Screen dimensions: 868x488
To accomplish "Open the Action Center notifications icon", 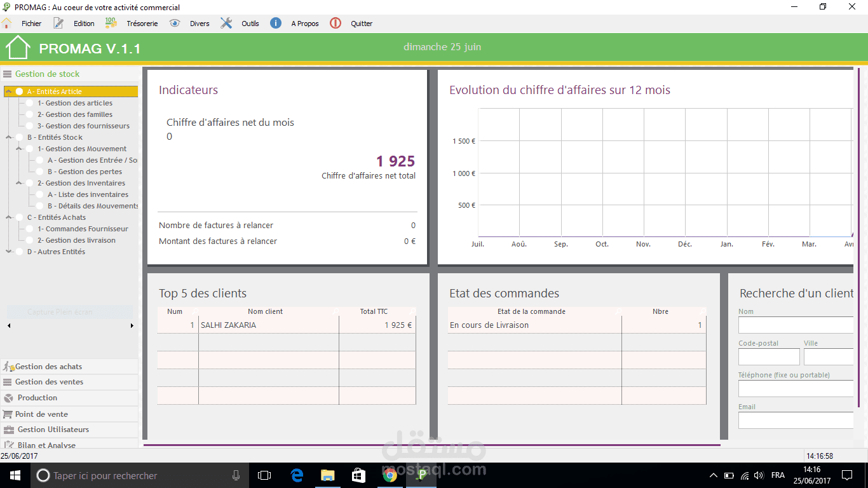I will click(x=847, y=475).
